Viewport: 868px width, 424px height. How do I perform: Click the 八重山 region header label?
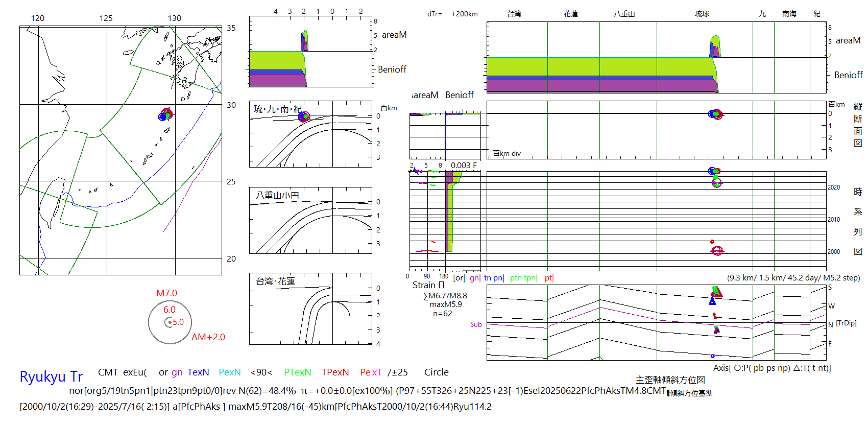point(624,14)
